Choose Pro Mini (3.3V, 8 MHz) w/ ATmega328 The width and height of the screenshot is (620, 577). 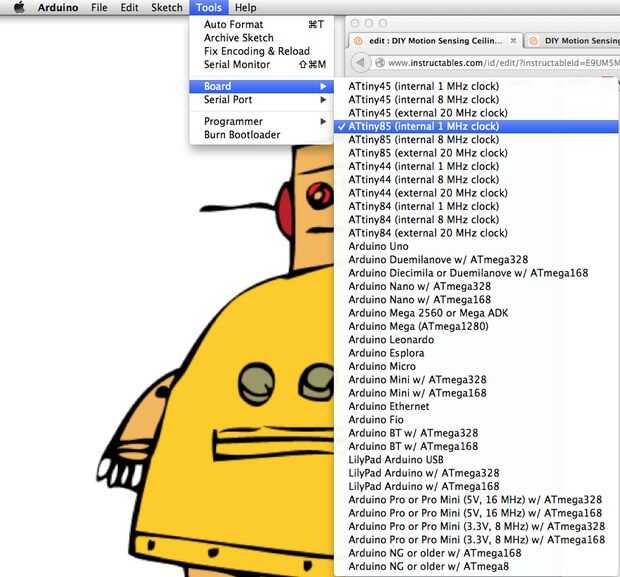pyautogui.click(x=476, y=527)
